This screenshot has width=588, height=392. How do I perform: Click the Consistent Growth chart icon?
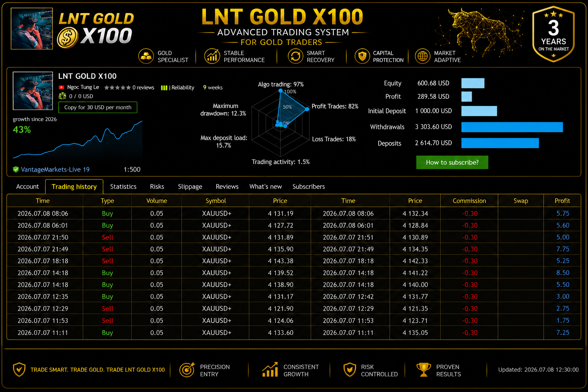point(270,370)
